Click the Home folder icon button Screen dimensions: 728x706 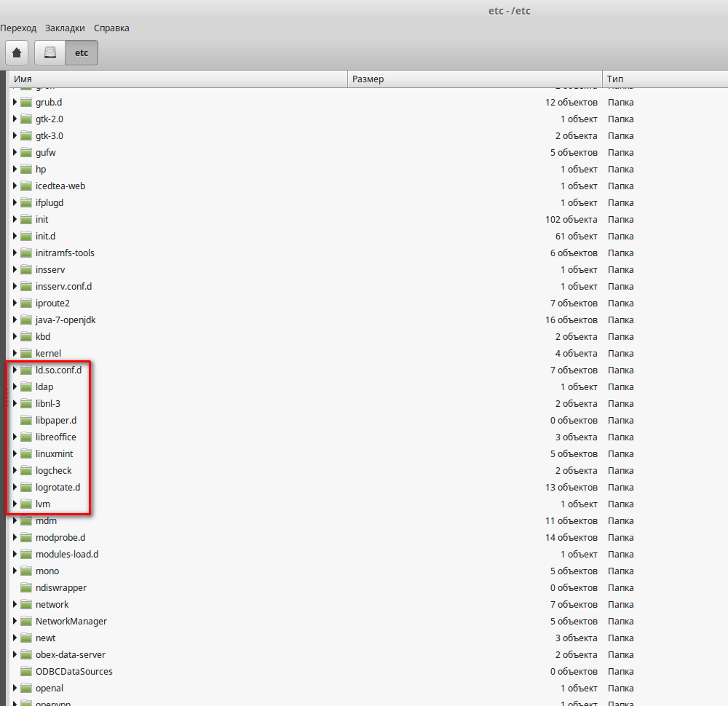coord(17,53)
